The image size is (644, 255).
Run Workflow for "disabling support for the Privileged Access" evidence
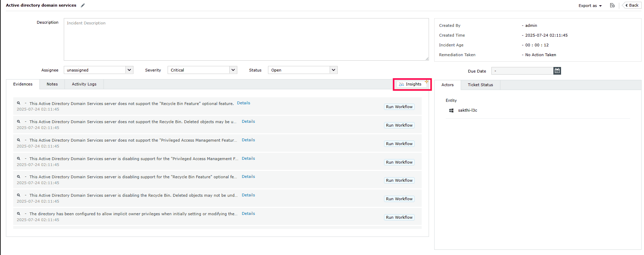click(x=399, y=162)
